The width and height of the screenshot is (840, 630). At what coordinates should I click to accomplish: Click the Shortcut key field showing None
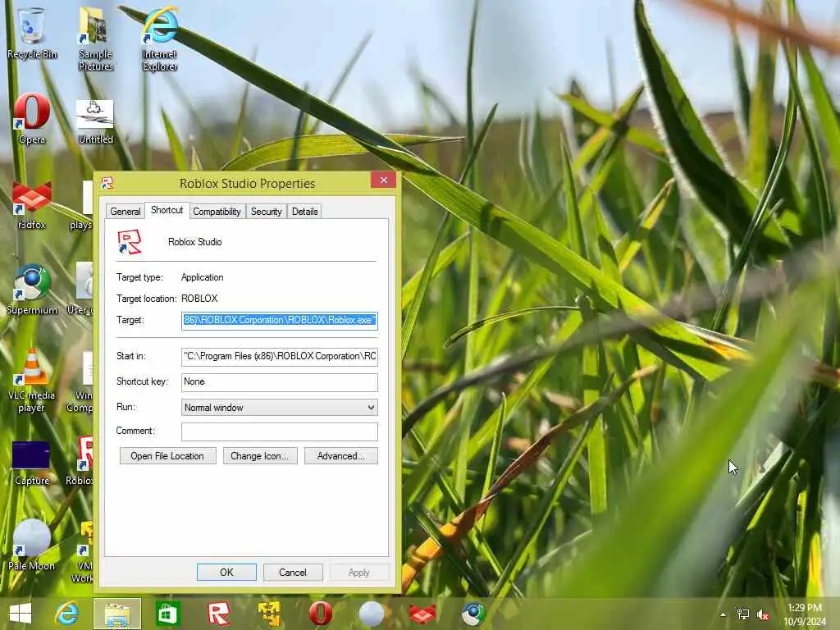pos(279,381)
